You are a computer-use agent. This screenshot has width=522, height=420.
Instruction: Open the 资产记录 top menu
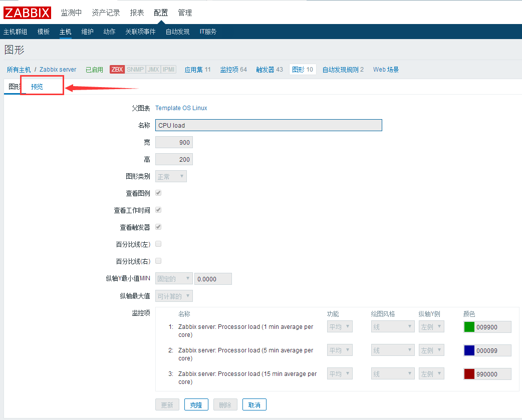pos(106,13)
